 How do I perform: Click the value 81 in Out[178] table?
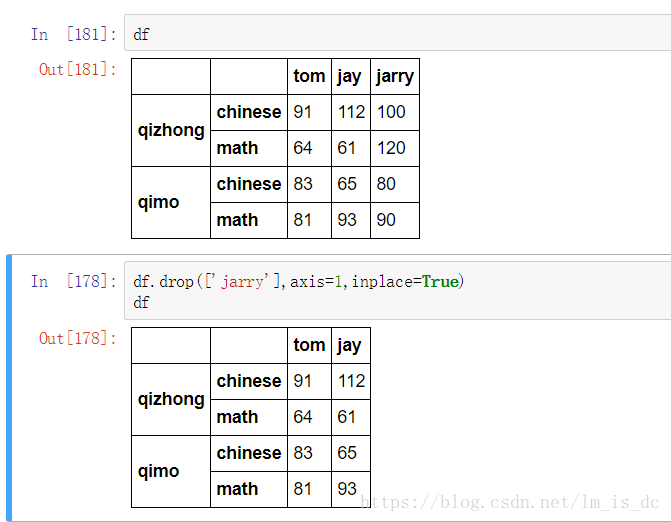coord(309,489)
